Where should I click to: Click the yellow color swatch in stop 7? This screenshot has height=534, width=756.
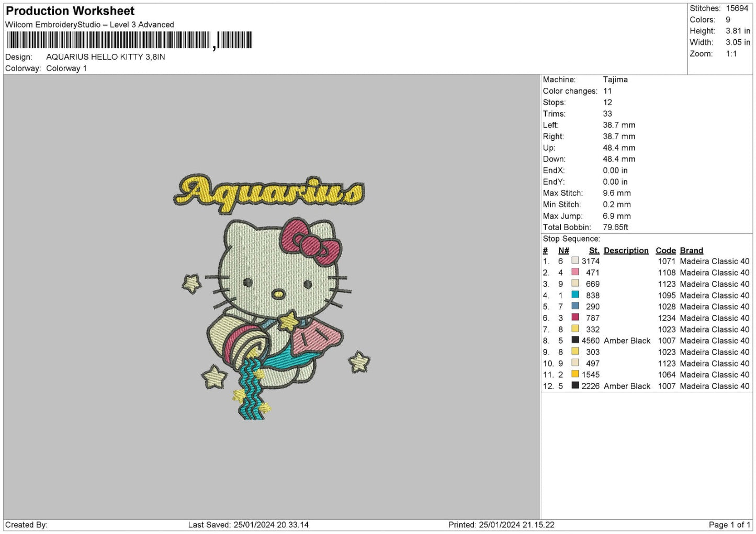575,328
